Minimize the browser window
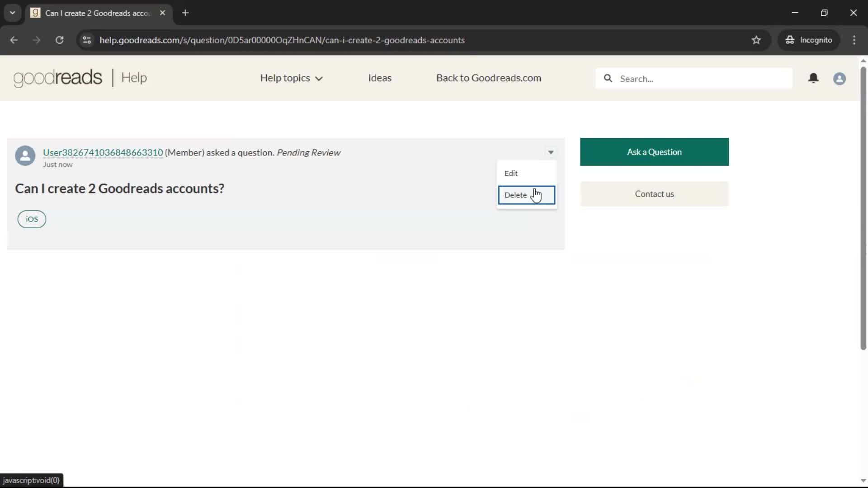The height and width of the screenshot is (488, 868). [795, 13]
